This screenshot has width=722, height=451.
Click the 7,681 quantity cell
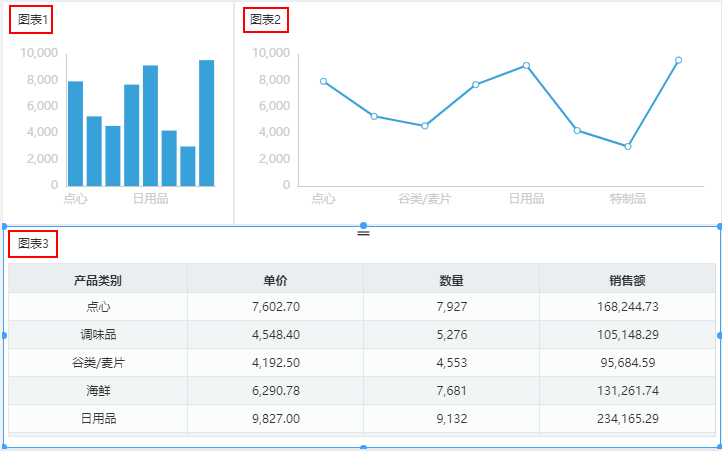point(451,391)
